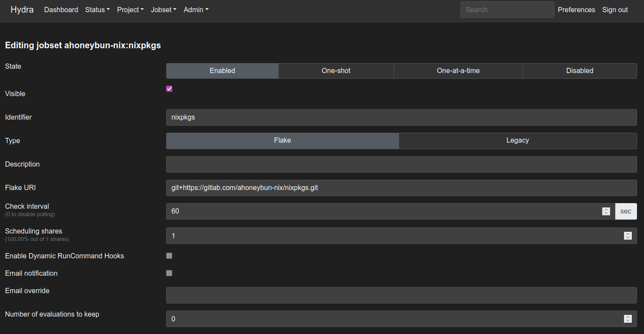The width and height of the screenshot is (644, 334).
Task: Click the Scheduling shares label
Action: click(x=33, y=231)
